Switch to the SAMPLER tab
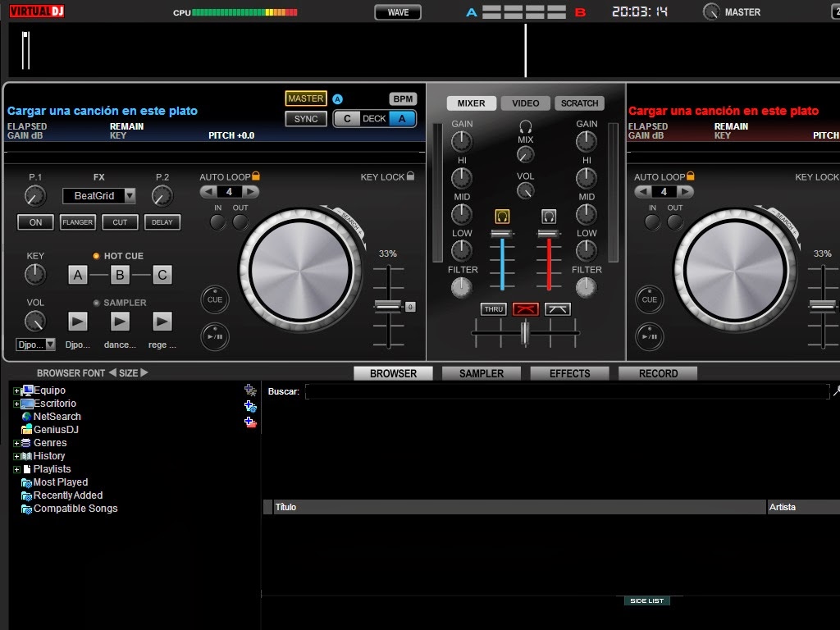 click(481, 373)
